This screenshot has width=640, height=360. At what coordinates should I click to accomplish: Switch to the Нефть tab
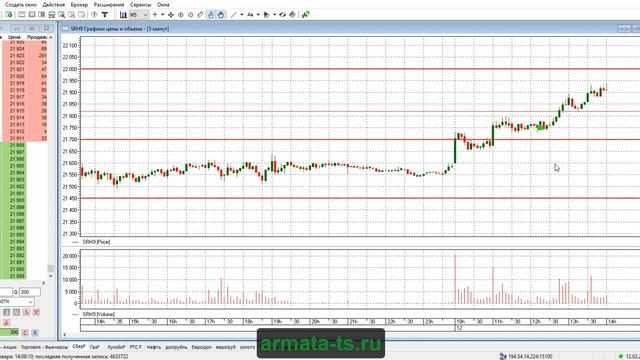click(154, 347)
